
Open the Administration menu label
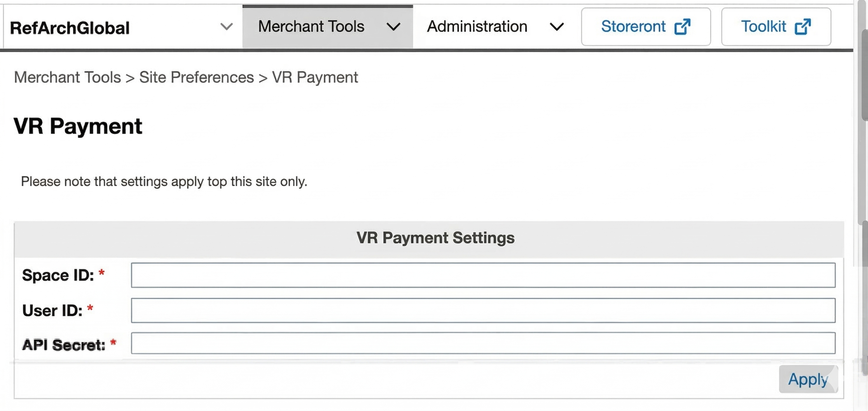(x=477, y=27)
